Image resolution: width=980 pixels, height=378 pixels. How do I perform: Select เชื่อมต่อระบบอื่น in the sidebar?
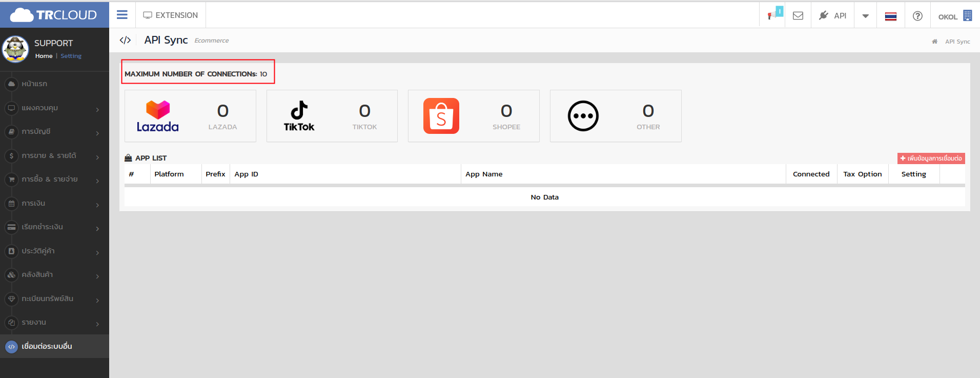point(54,346)
